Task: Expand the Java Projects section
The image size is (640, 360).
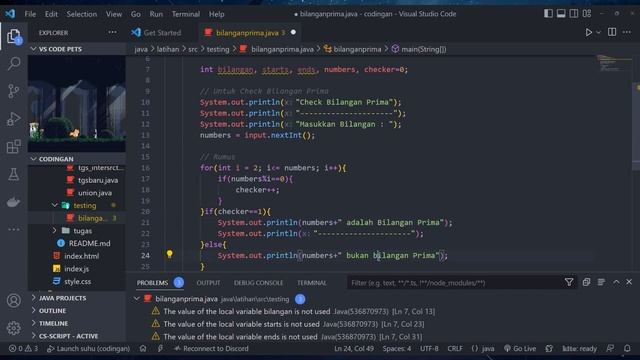Action: (77, 298)
